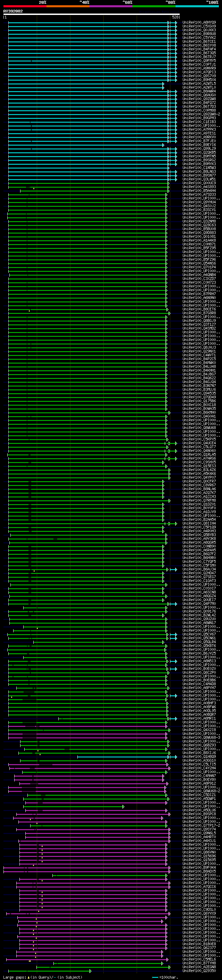
Task: Open hit UniRef100_C5XDQ9
Action: pyautogui.click(x=199, y=26)
